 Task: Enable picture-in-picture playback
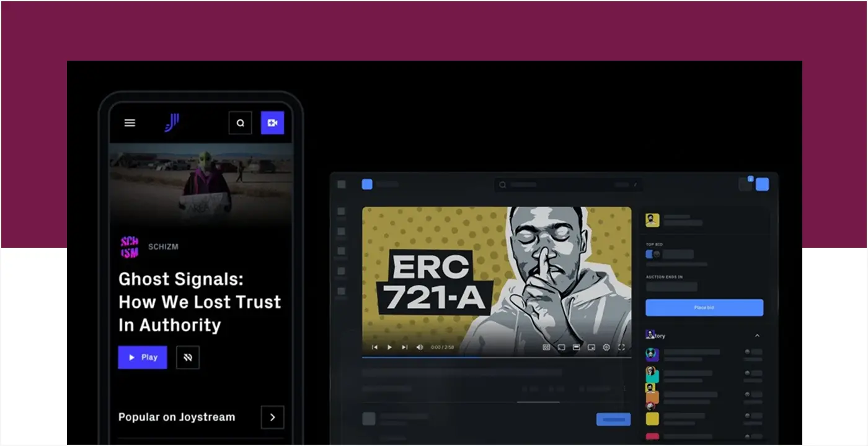coord(591,348)
